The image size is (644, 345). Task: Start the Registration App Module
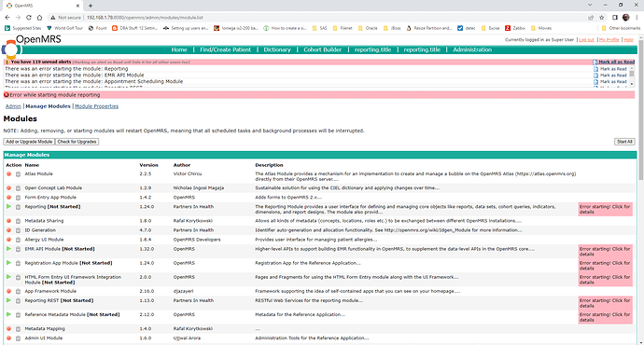click(x=8, y=263)
